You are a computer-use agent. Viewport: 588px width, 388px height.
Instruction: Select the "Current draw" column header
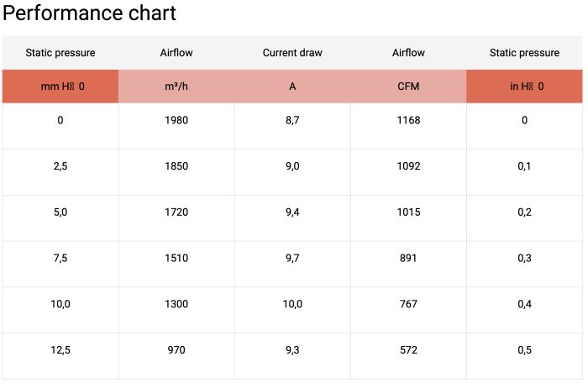click(292, 53)
